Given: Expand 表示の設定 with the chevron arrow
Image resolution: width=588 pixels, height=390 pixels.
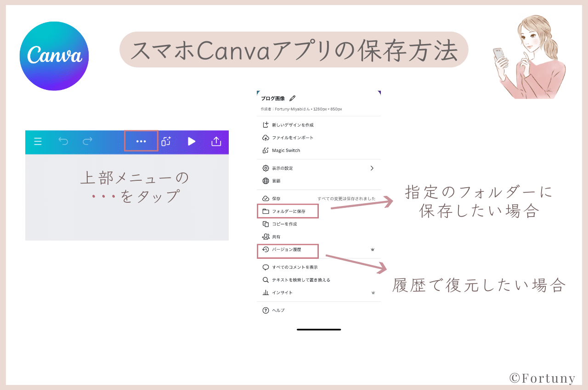Looking at the screenshot, I should (372, 168).
